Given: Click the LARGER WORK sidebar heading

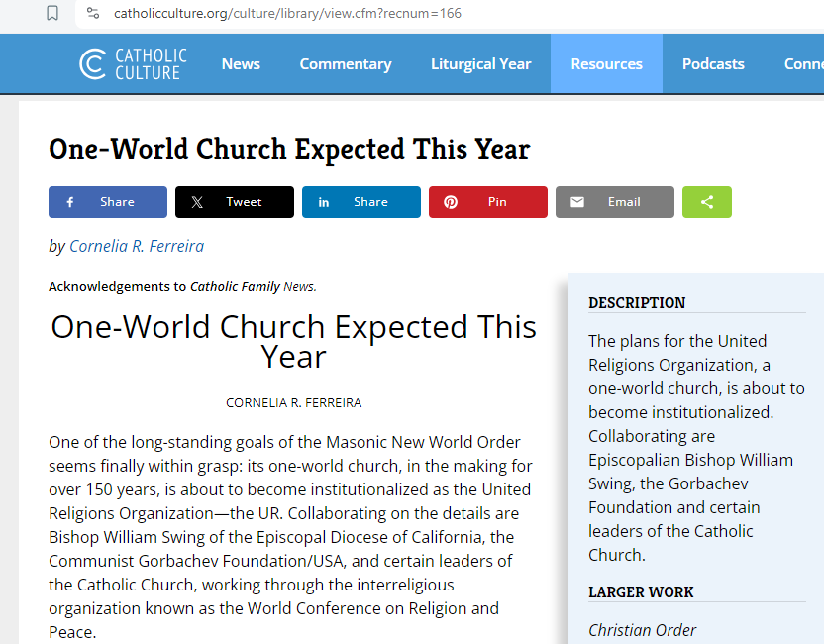Looking at the screenshot, I should pos(641,591).
